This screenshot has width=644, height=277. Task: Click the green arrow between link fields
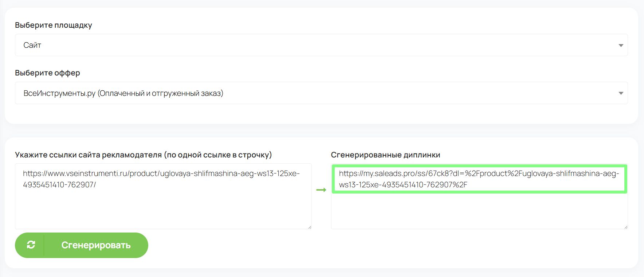321,190
